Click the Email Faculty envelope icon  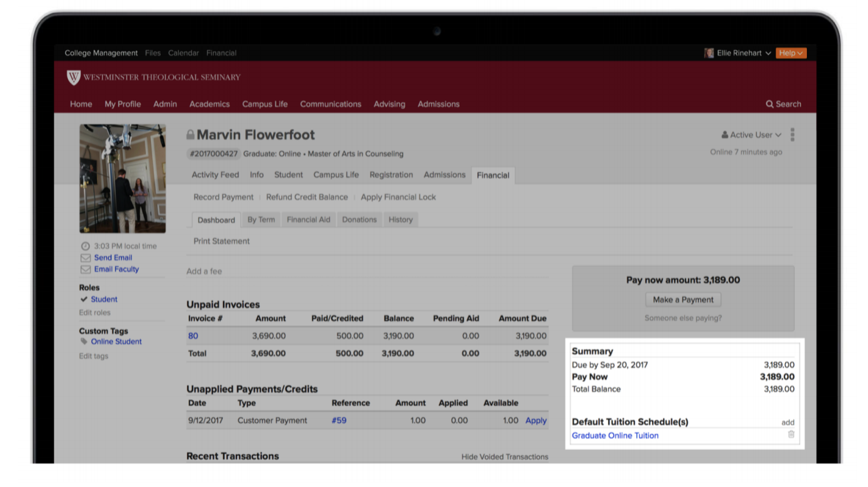click(86, 270)
